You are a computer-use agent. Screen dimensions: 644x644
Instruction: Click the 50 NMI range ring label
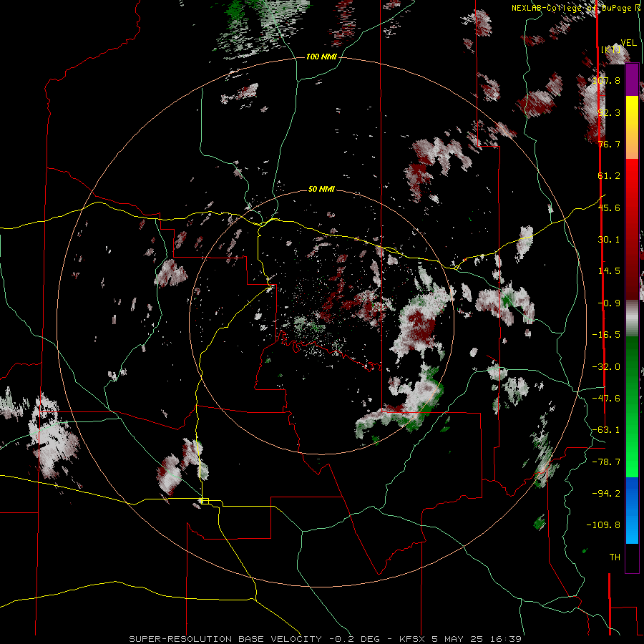coord(321,189)
